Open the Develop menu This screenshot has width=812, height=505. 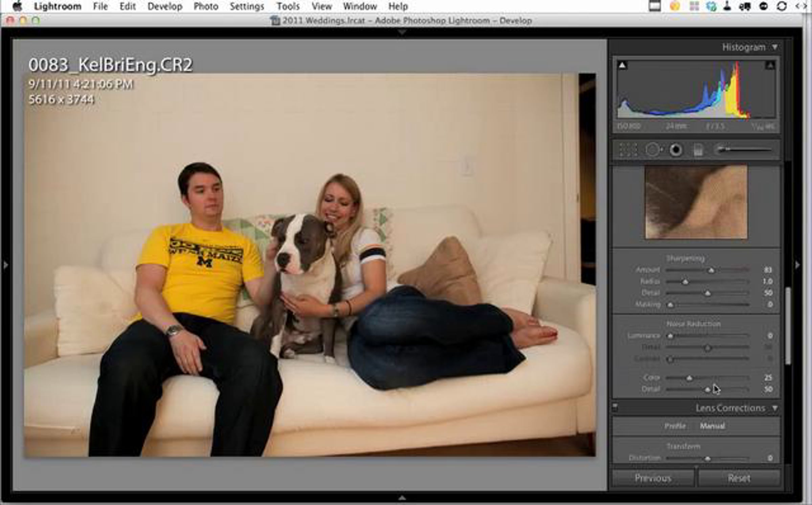(165, 6)
